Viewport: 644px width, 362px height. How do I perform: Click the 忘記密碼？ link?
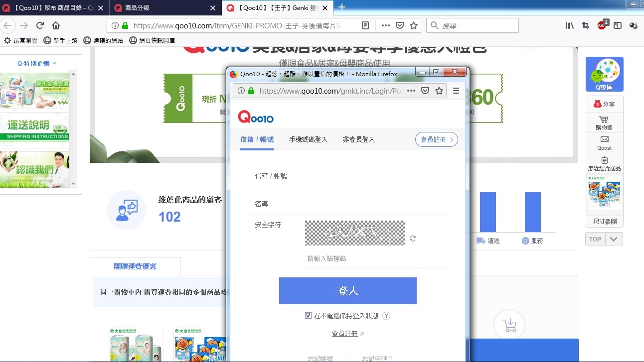click(x=377, y=359)
